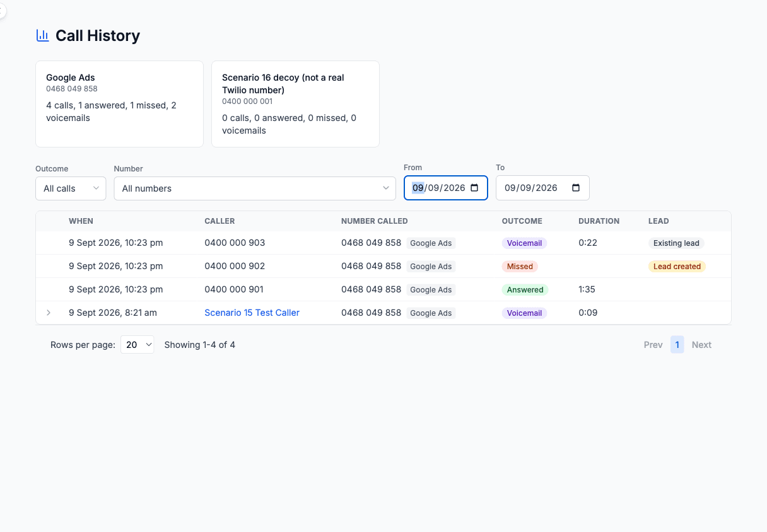
Task: Click Showing 1-4 of 4 text
Action: (199, 345)
